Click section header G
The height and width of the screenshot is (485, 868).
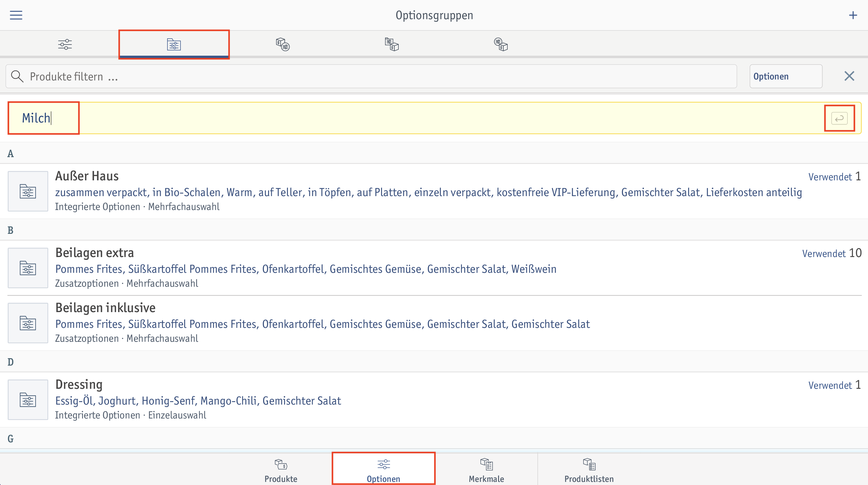pos(11,439)
